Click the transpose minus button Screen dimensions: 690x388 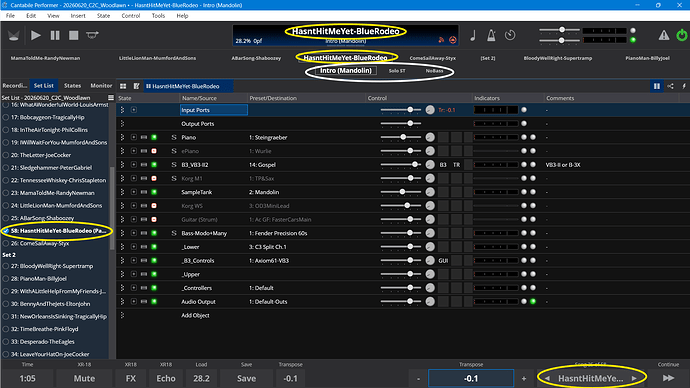pyautogui.click(x=418, y=378)
